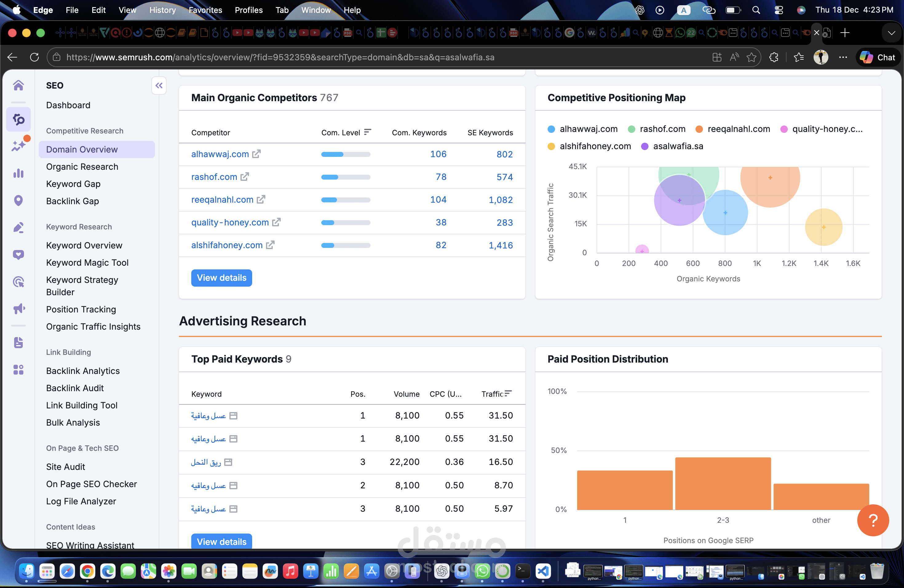Select Organic Research in the sidebar

click(82, 167)
